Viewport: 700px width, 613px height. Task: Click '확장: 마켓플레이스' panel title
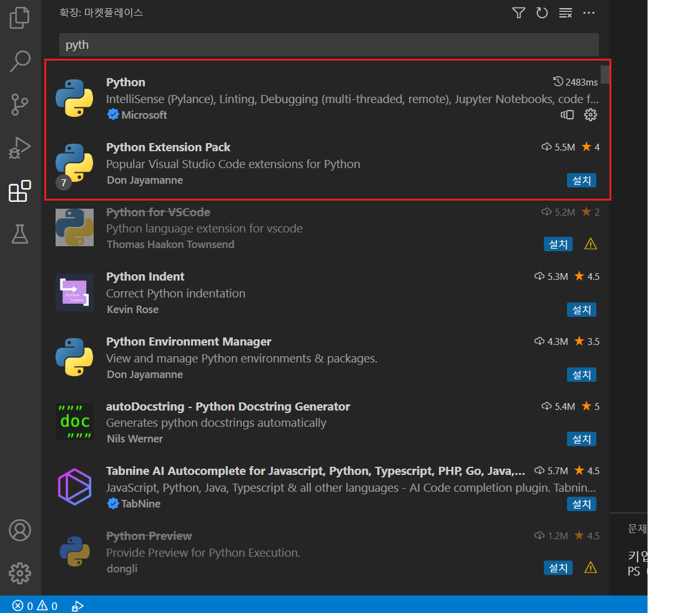pos(101,12)
